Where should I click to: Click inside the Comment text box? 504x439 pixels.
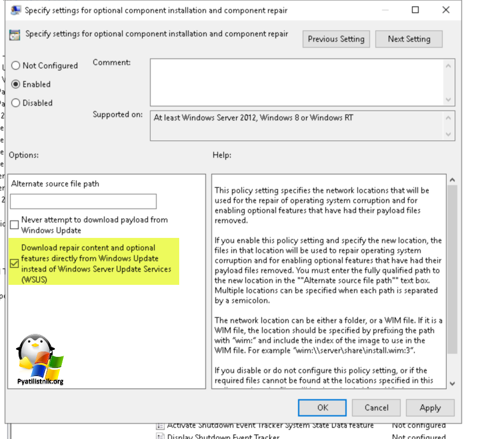pos(297,82)
